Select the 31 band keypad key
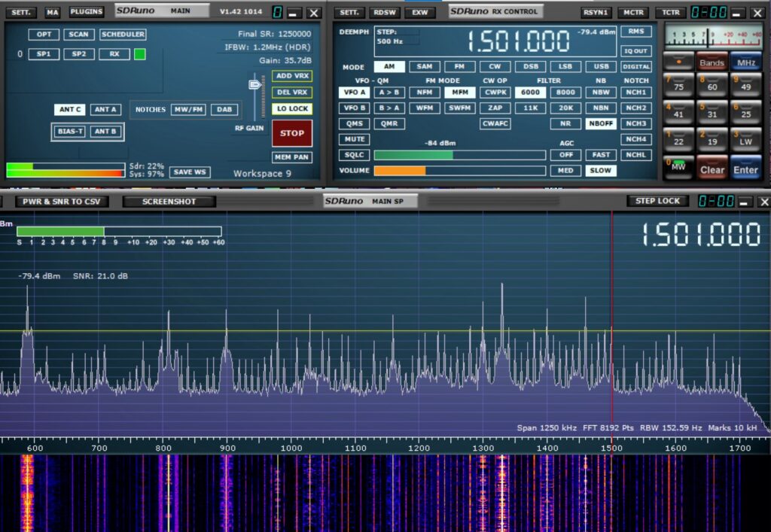The height and width of the screenshot is (532, 771). point(712,113)
